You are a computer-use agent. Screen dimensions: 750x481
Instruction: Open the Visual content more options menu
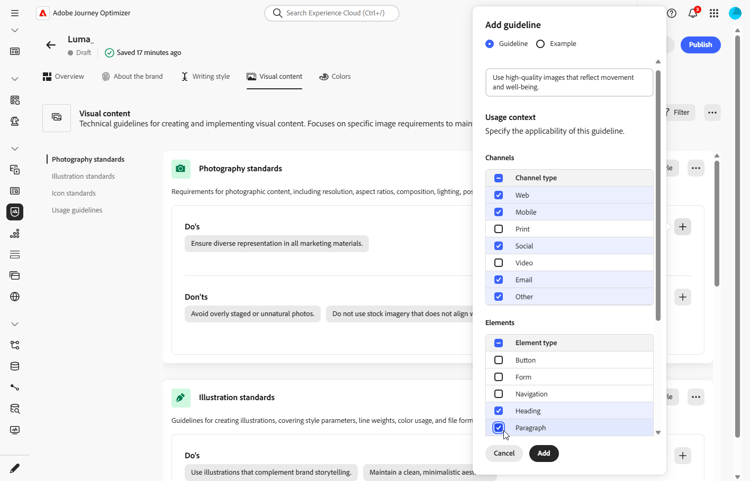tap(712, 113)
